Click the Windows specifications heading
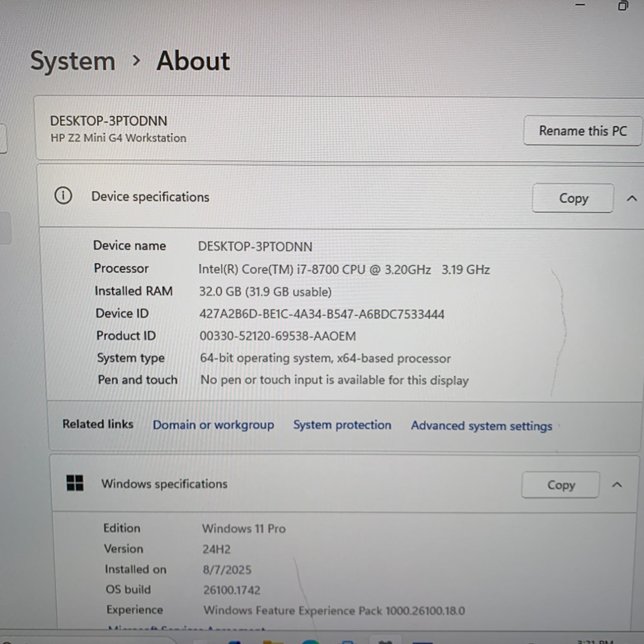This screenshot has height=644, width=644. [x=164, y=484]
